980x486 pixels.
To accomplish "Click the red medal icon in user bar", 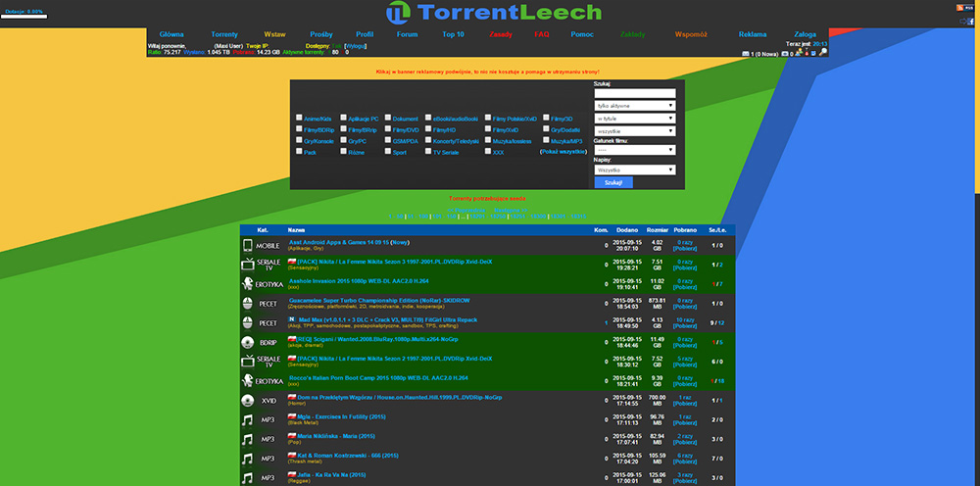I will pyautogui.click(x=807, y=53).
